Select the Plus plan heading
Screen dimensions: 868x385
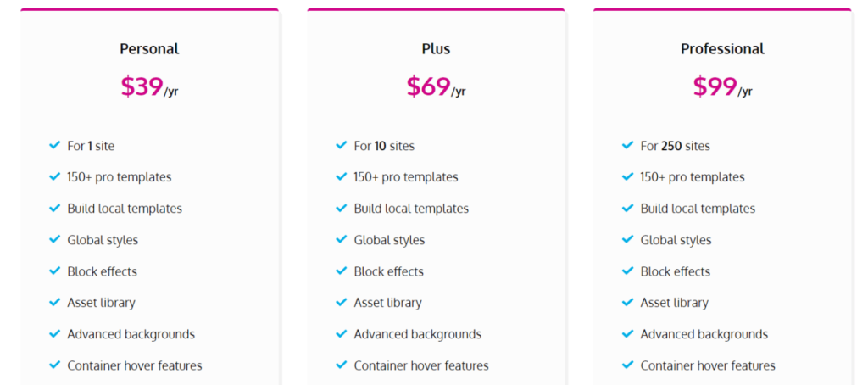pos(436,49)
